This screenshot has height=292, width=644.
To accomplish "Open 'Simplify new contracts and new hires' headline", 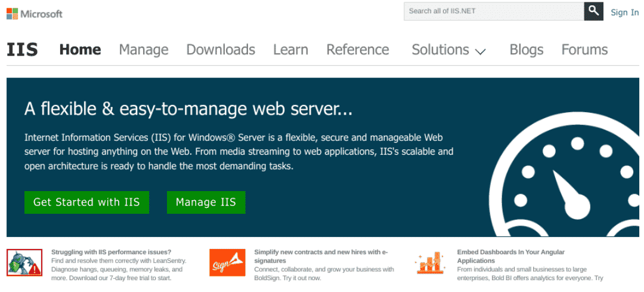I will (321, 256).
